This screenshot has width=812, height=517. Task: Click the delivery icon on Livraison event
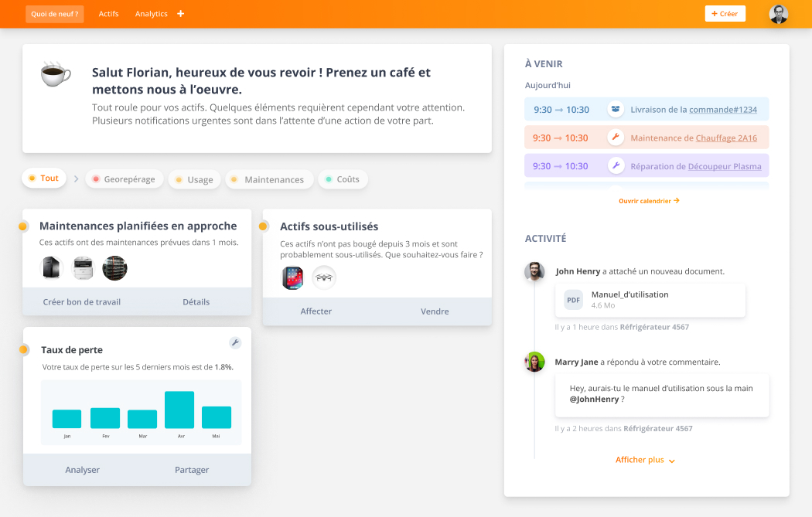pos(616,109)
